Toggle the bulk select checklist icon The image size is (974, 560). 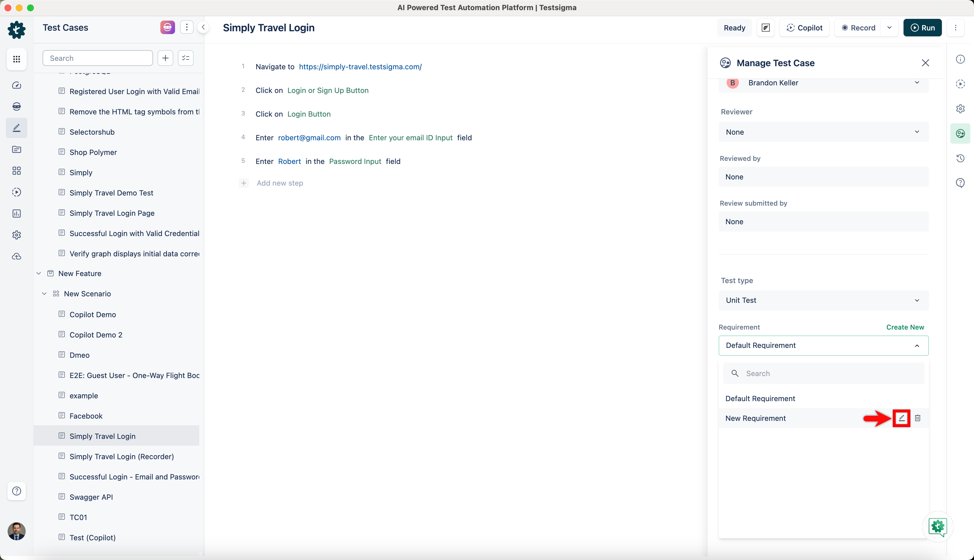[186, 58]
